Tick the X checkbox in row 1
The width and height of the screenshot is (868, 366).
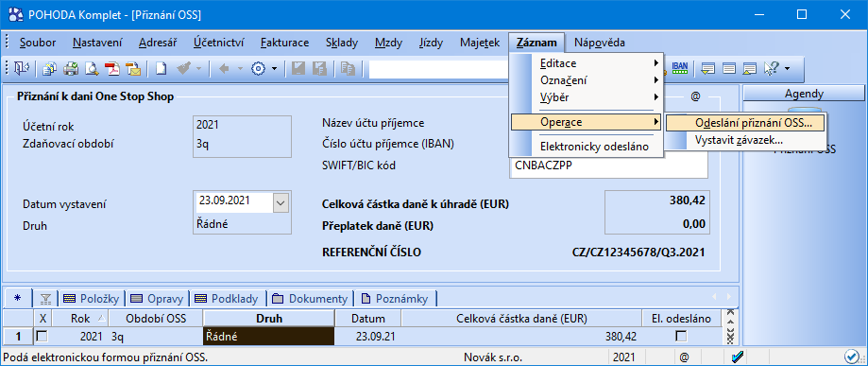point(43,336)
